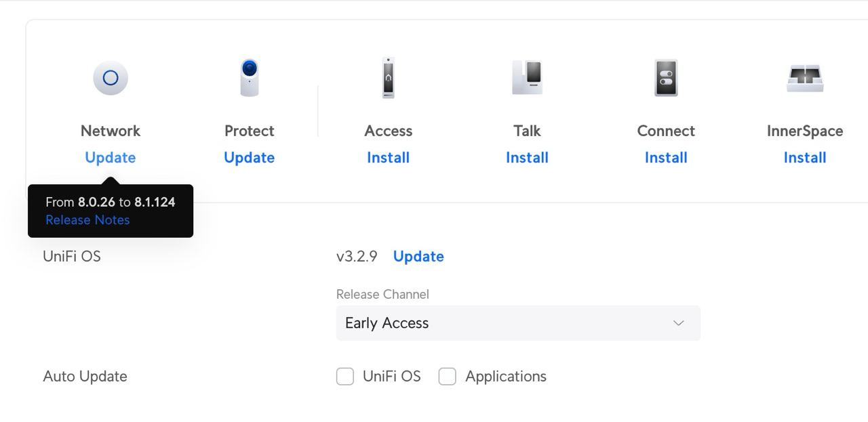868x422 pixels.
Task: Click the Early Access dropdown chevron
Action: [679, 323]
